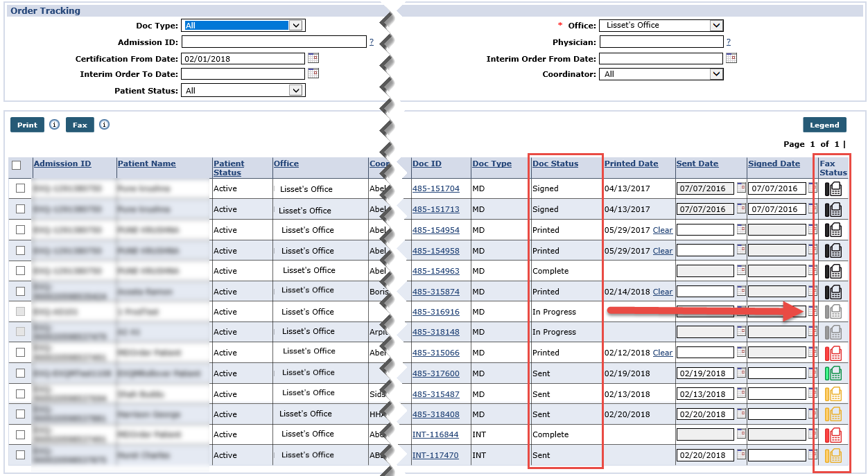
Task: Check the first row checkbox for 485-151704
Action: [20, 188]
